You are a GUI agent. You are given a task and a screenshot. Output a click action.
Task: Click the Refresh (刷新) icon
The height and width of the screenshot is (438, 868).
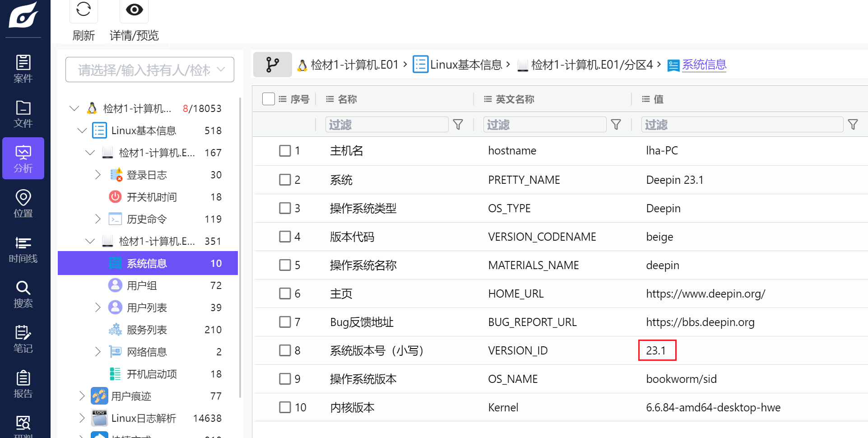pos(84,9)
